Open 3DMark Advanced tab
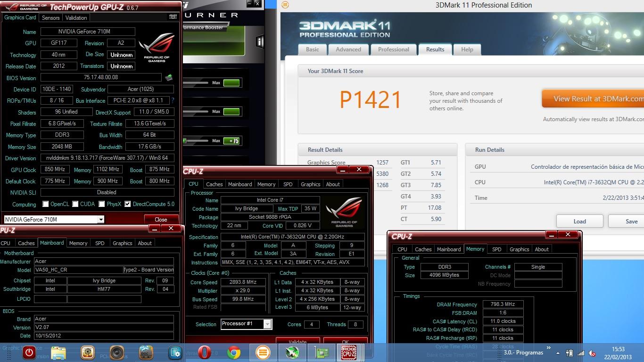Image resolution: width=644 pixels, height=362 pixels. coord(348,49)
